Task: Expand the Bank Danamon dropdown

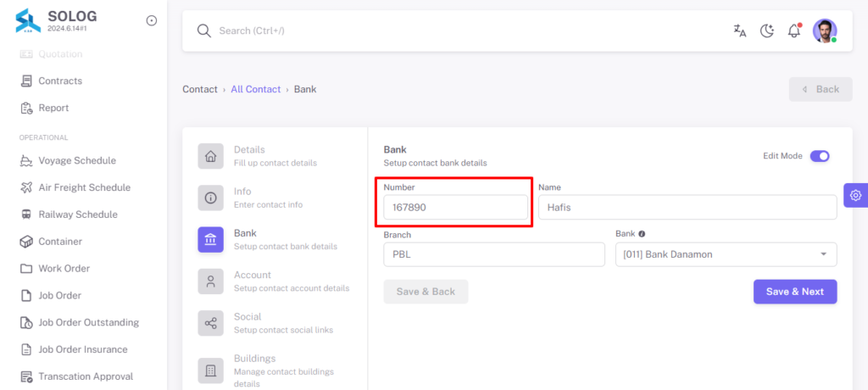Action: pyautogui.click(x=726, y=254)
